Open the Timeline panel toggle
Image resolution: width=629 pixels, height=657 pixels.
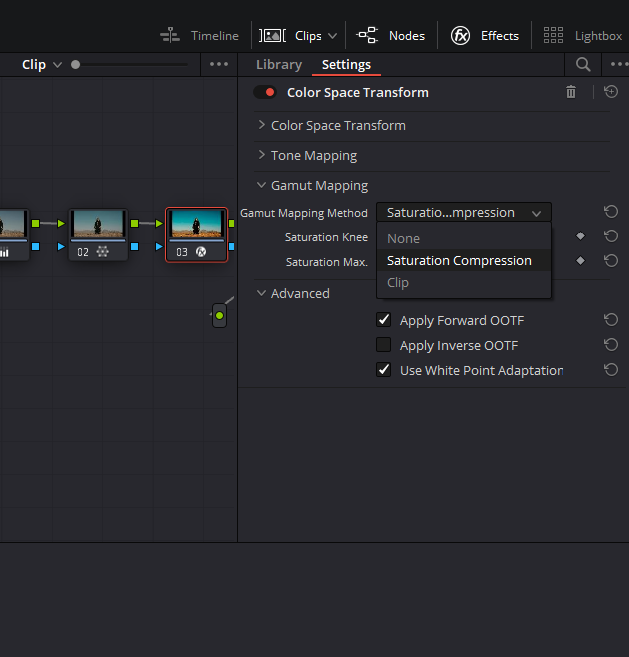click(199, 36)
